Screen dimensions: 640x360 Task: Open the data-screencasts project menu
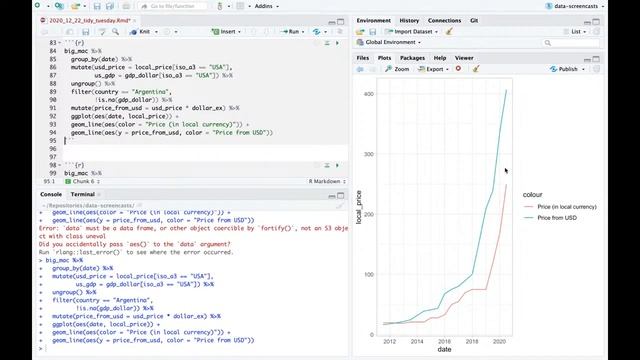[575, 6]
